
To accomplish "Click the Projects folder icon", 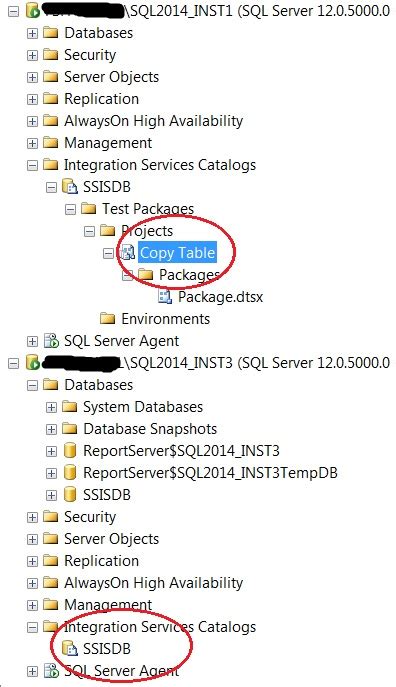I will click(x=108, y=230).
